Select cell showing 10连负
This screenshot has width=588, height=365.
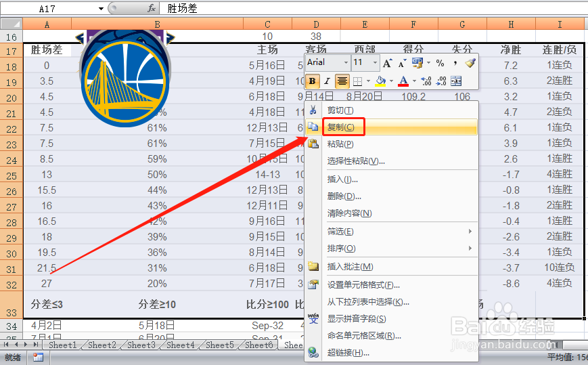(560, 267)
